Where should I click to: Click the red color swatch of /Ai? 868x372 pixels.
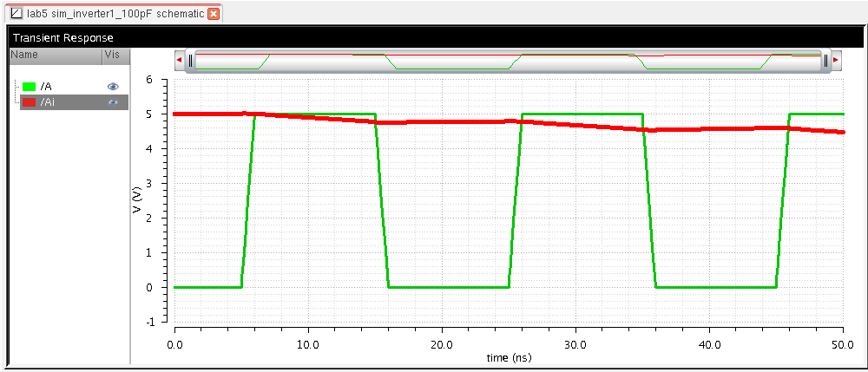point(29,102)
